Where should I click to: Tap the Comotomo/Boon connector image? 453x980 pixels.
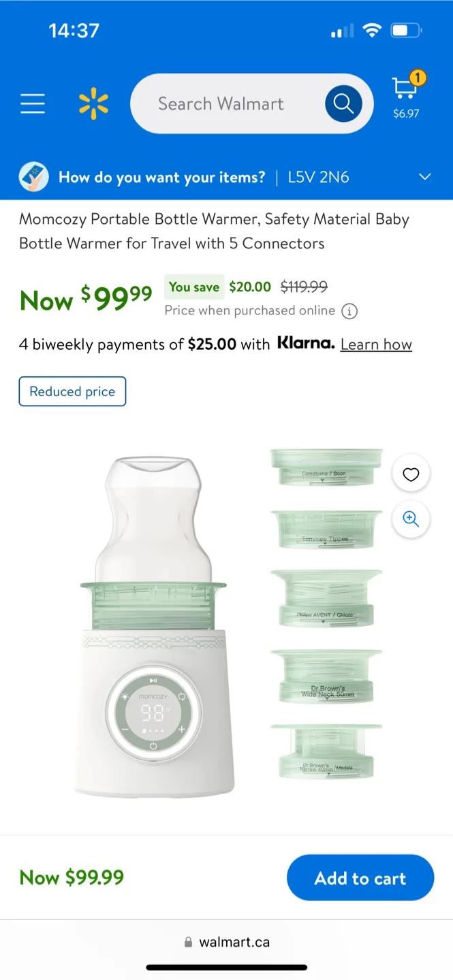click(x=326, y=470)
